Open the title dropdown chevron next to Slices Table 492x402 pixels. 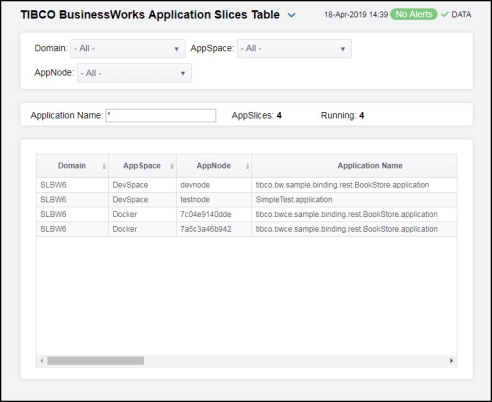291,15
